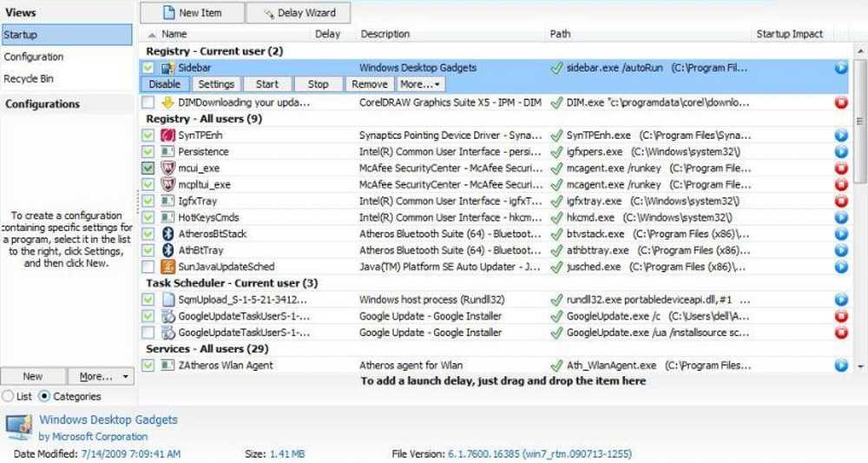
Task: Click the SynTPEnh Synaptics icon
Action: click(168, 136)
